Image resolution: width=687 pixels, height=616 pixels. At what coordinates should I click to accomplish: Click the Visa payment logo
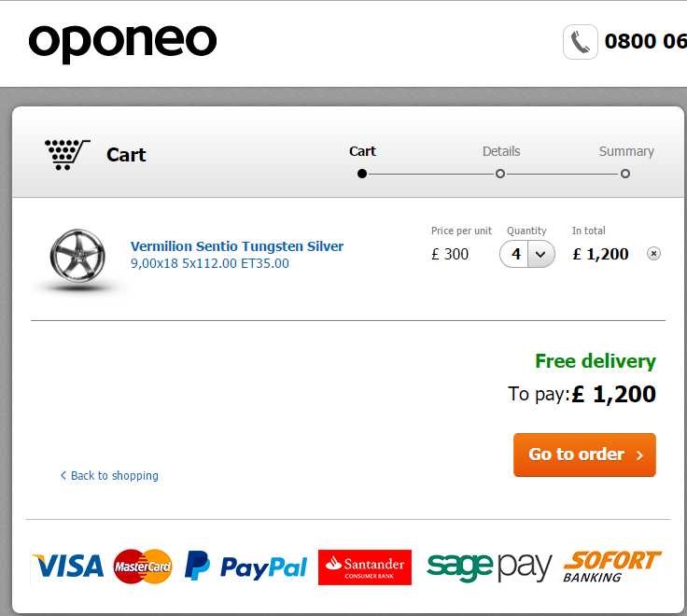[67, 566]
